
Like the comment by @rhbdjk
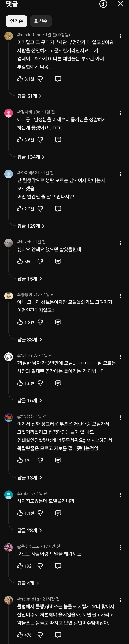(20, 513)
